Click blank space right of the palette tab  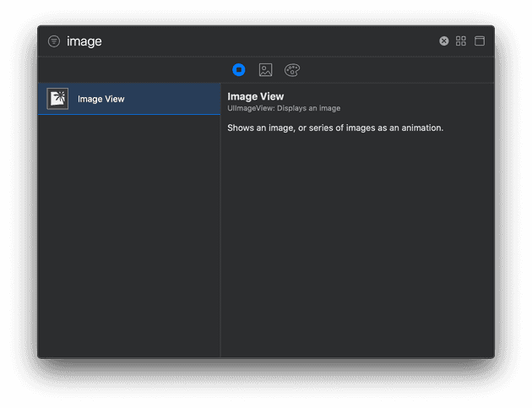(397, 70)
